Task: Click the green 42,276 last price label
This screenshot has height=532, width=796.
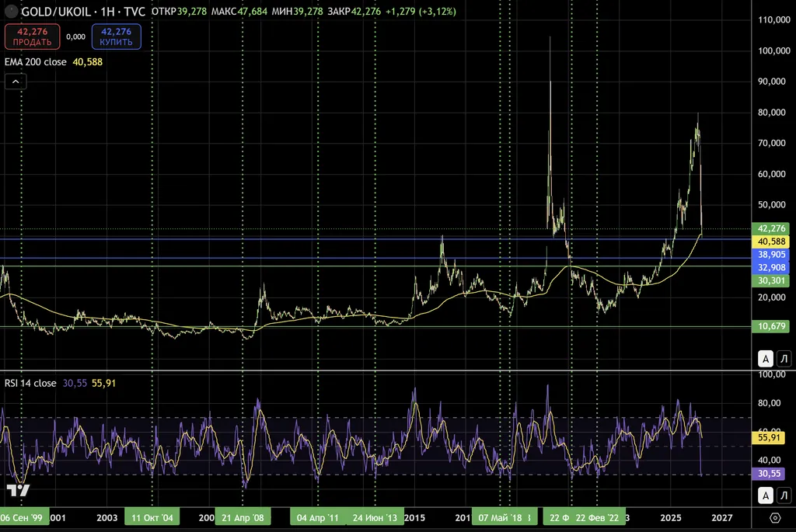Action: click(773, 228)
